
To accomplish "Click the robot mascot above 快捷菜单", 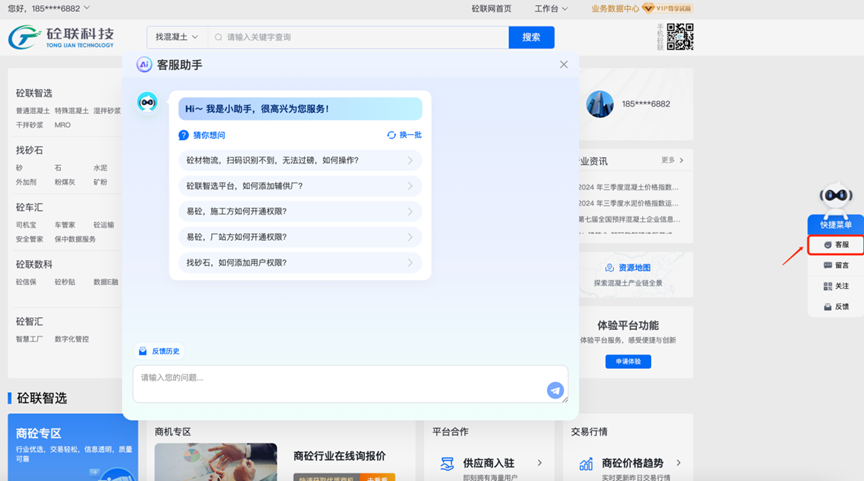I will pos(835,197).
